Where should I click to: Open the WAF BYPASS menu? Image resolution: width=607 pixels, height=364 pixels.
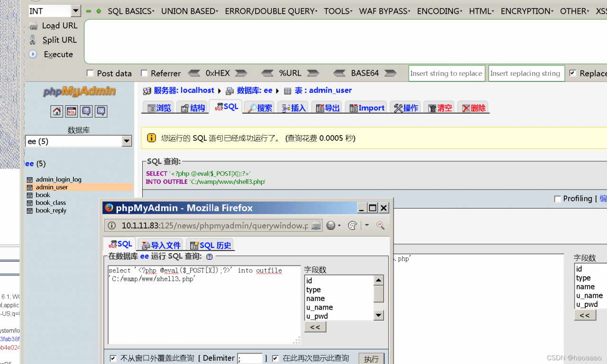pyautogui.click(x=385, y=11)
